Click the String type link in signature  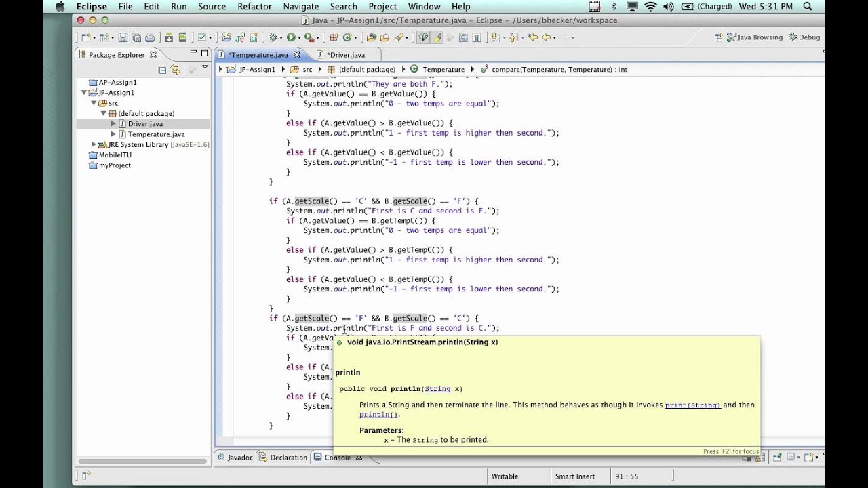coord(437,389)
